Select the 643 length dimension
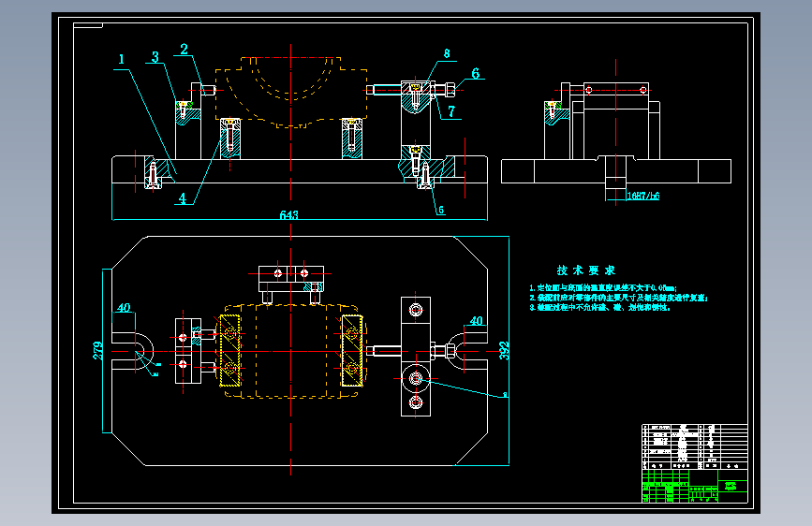 [289, 214]
